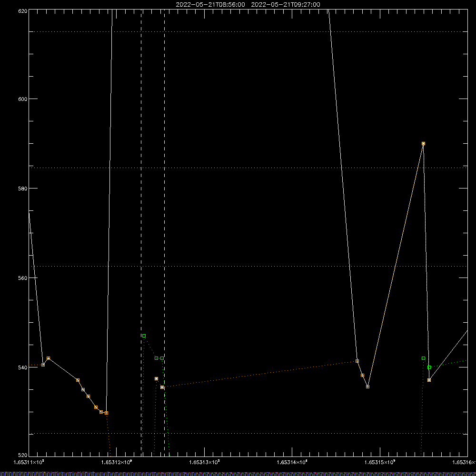The image size is (476, 476).
Task: Select the orange peak data marker near 590
Action: click(424, 144)
